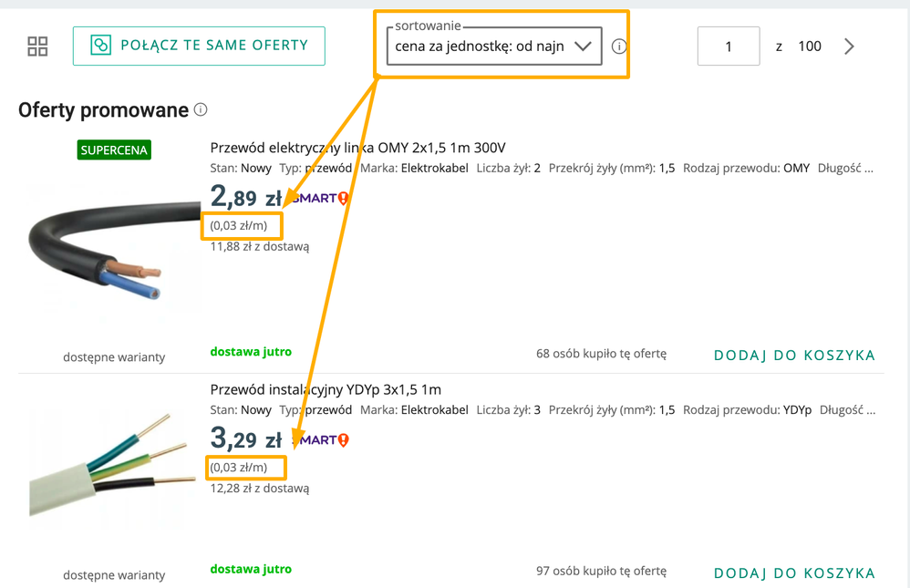Image resolution: width=910 pixels, height=588 pixels.
Task: Click the info icon beside sorting dropdown
Action: [x=619, y=46]
